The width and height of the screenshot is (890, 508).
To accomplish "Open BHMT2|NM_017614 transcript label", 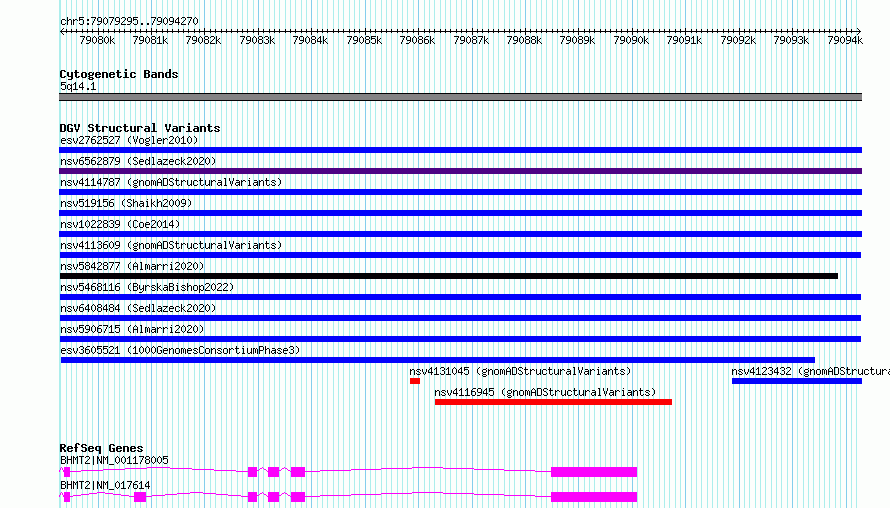I will click(x=105, y=485).
